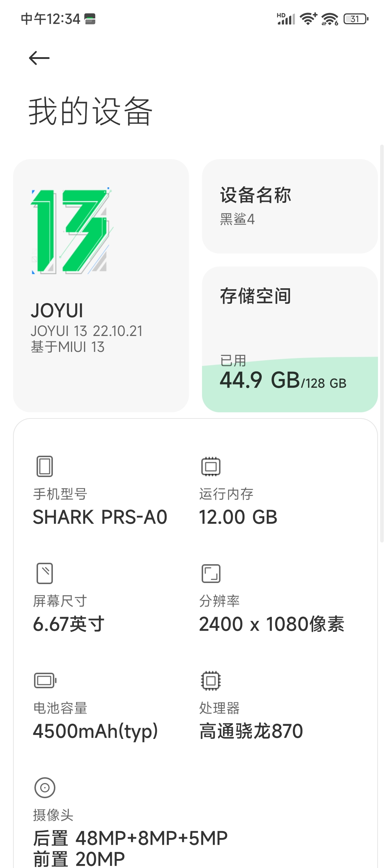Tap the resolution icon

point(211,573)
